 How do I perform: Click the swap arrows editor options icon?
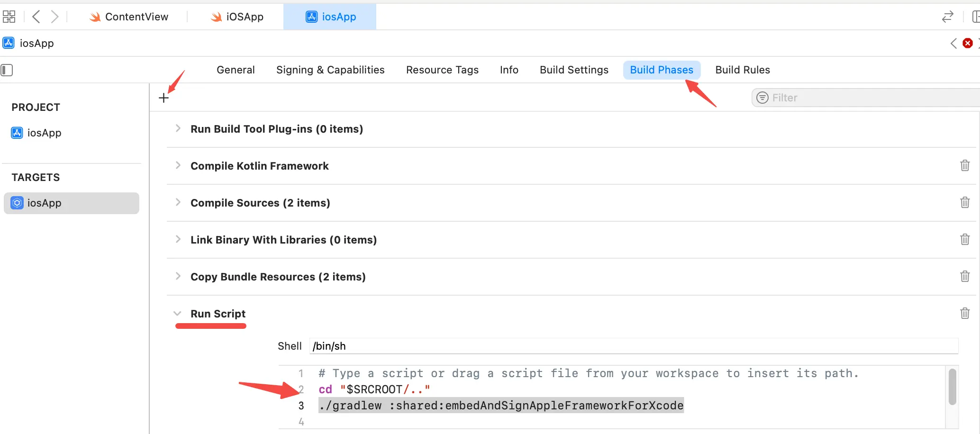point(947,17)
